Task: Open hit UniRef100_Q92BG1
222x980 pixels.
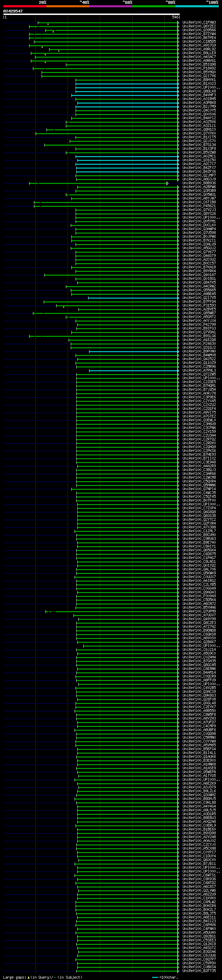Action: click(x=199, y=936)
